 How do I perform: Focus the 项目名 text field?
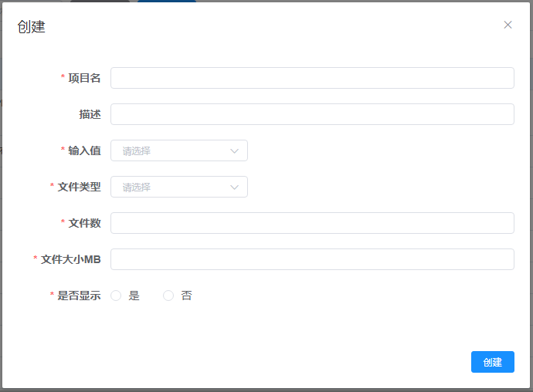(312, 78)
